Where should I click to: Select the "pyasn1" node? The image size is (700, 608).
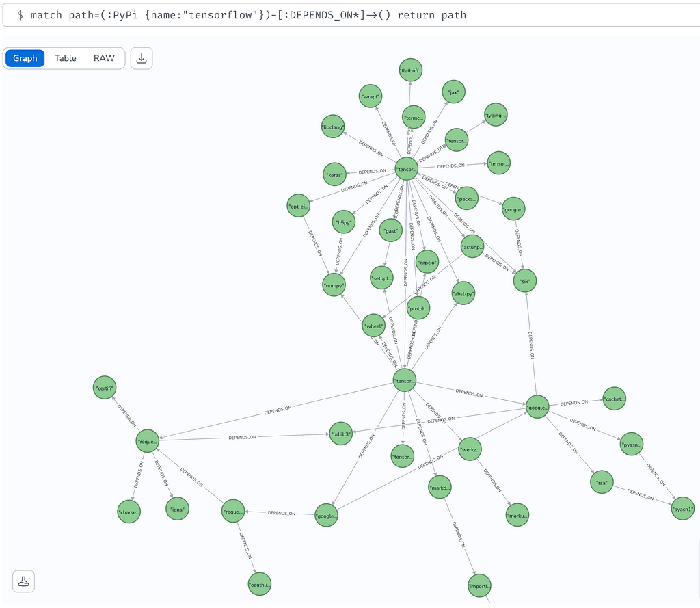(683, 508)
